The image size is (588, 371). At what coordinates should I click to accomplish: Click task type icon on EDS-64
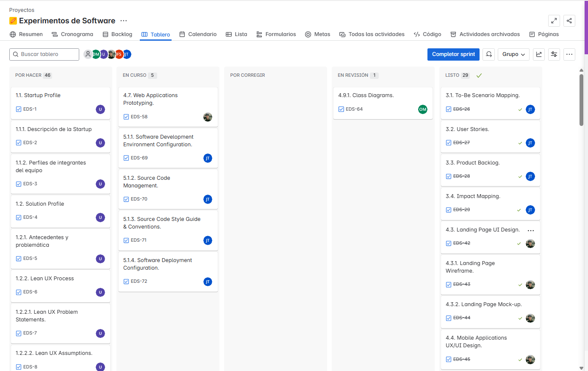pos(341,109)
